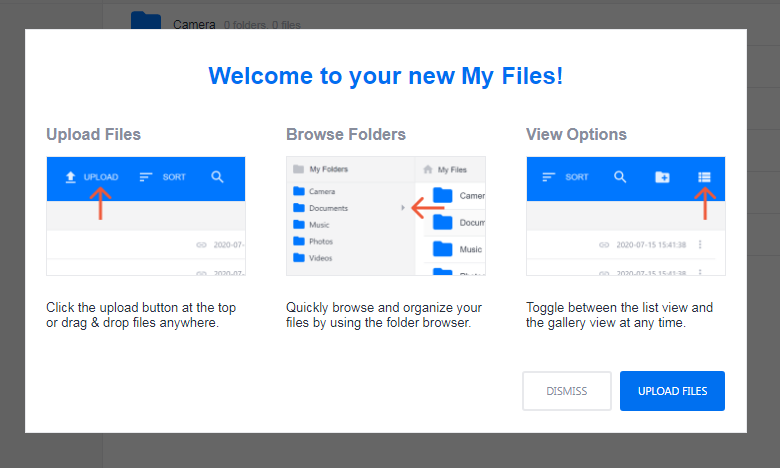Click text 'Click the upload button at the top'
The width and height of the screenshot is (780, 468).
click(141, 307)
